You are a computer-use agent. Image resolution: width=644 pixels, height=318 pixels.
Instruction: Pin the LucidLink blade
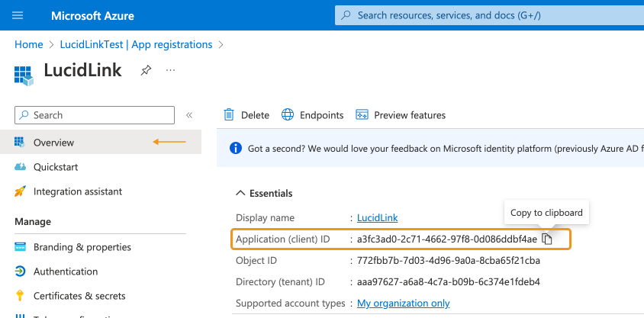point(146,71)
